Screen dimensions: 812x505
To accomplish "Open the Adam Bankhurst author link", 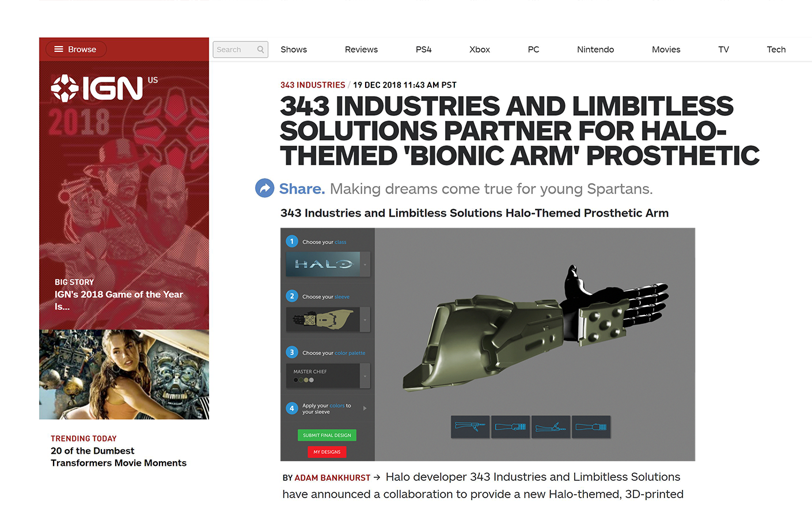I will [x=332, y=478].
